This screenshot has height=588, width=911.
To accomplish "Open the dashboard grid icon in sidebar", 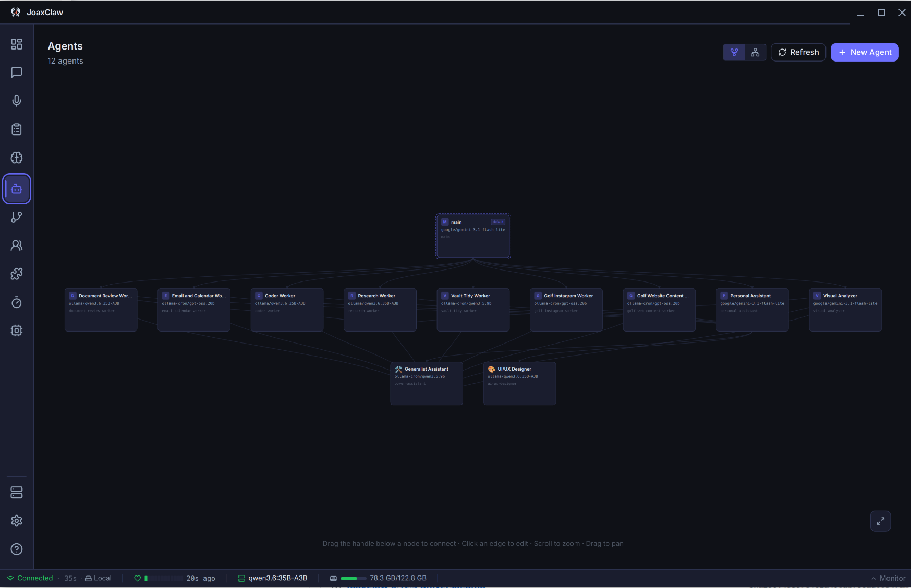I will click(x=17, y=44).
